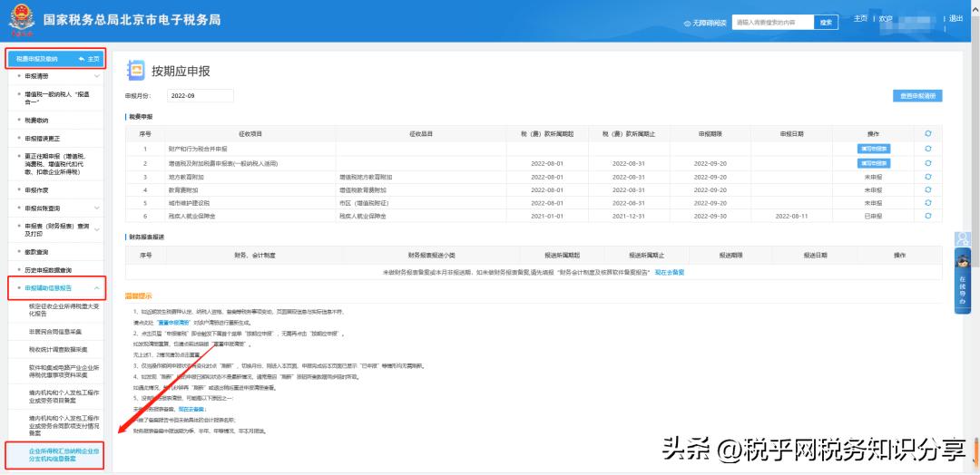Expand 申报表（财务报表）查询及打印 menu

click(97, 229)
